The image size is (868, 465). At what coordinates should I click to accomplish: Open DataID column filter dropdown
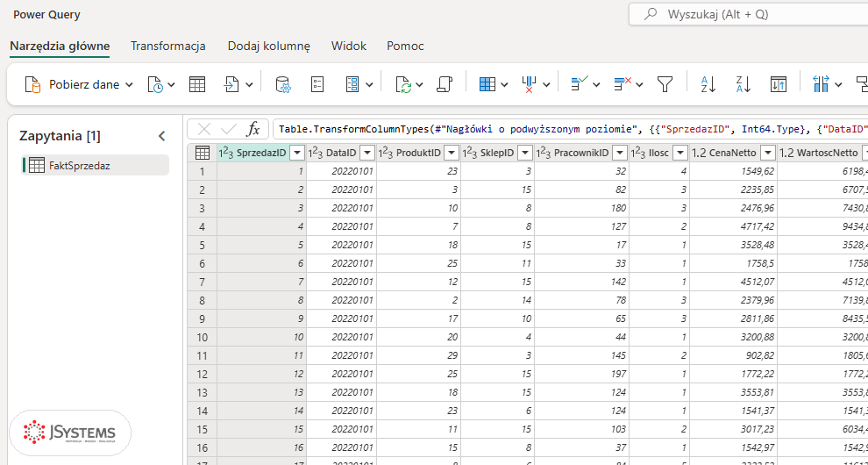click(x=367, y=152)
